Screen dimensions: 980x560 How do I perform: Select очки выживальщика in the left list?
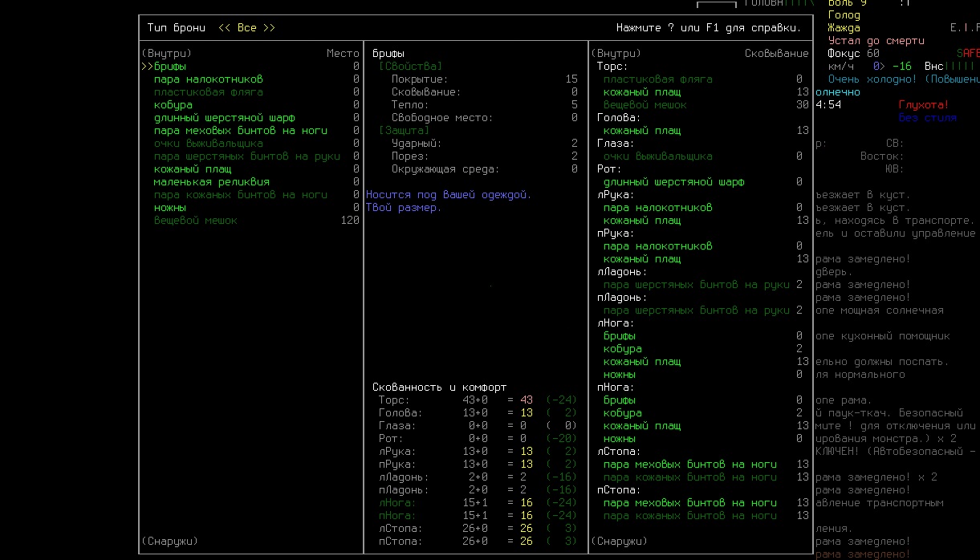click(209, 143)
